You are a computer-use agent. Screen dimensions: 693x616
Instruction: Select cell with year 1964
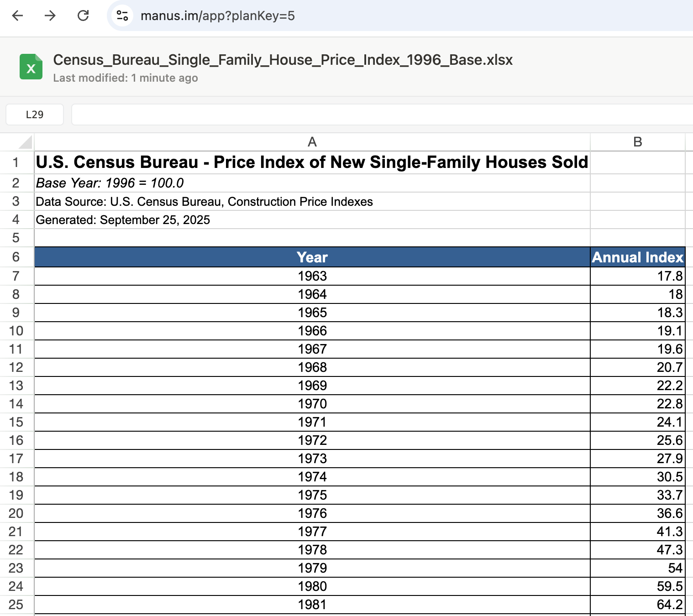pos(312,294)
